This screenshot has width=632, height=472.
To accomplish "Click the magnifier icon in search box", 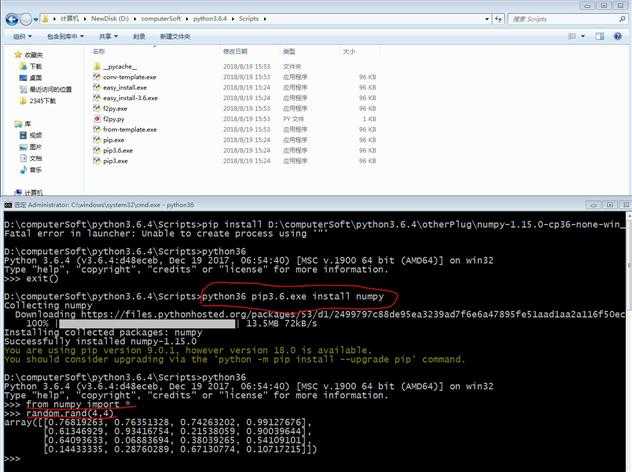I will click(x=622, y=19).
